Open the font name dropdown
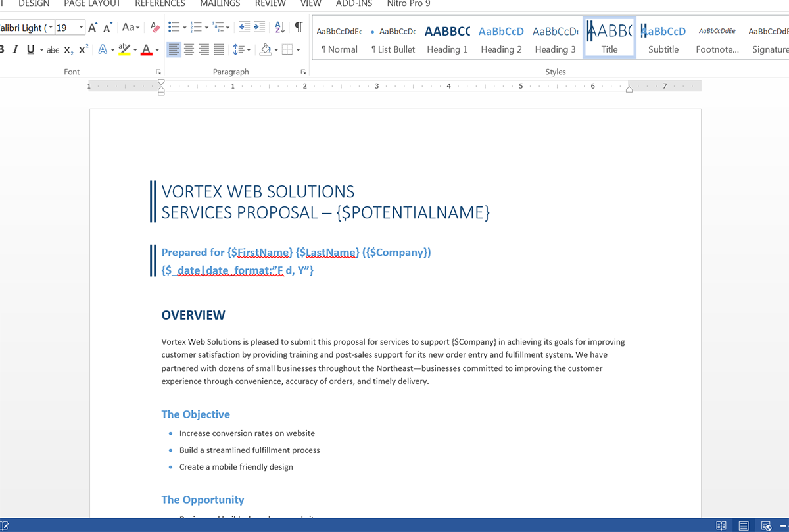Image resolution: width=789 pixels, height=532 pixels. (50, 28)
